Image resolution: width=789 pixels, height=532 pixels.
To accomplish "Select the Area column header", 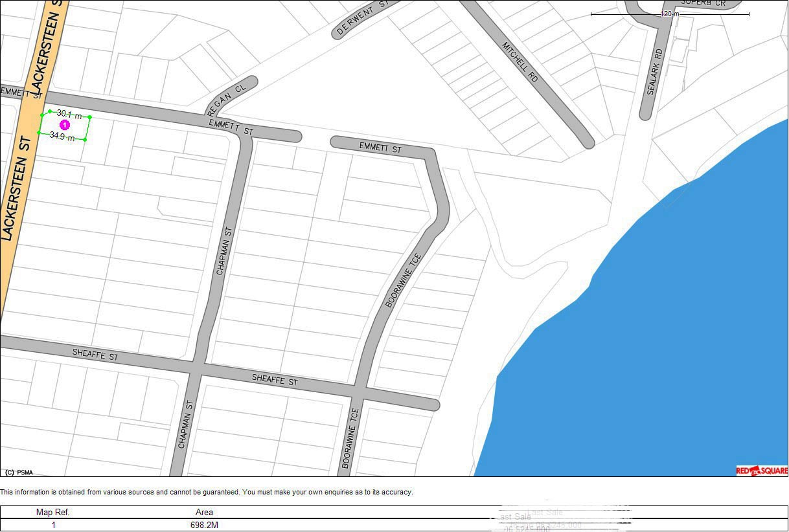I will click(x=205, y=512).
